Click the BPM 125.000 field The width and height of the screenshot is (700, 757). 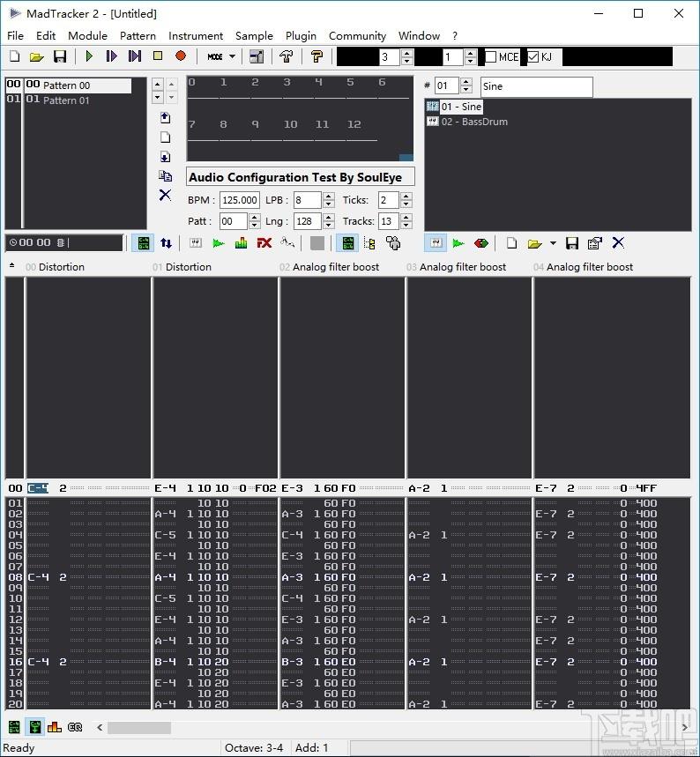[240, 200]
